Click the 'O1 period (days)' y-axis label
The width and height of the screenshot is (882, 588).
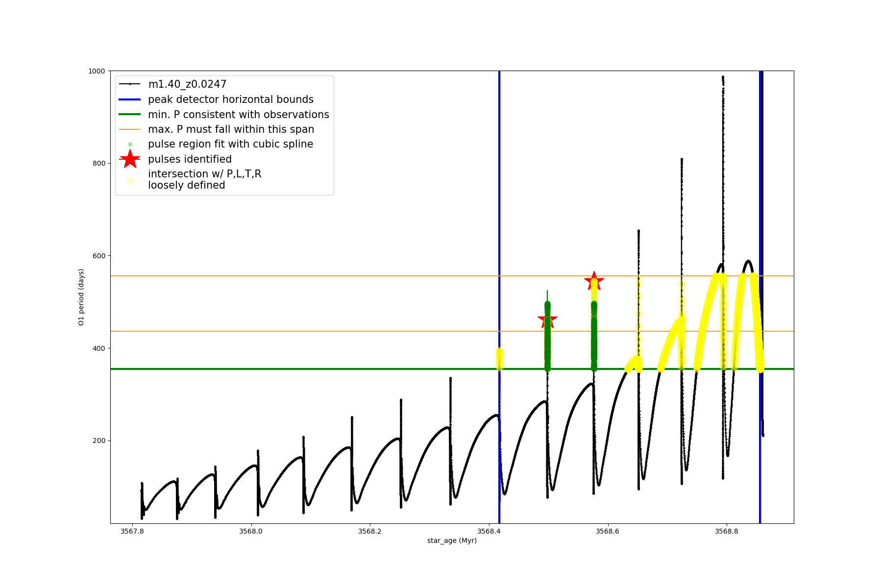pyautogui.click(x=81, y=297)
